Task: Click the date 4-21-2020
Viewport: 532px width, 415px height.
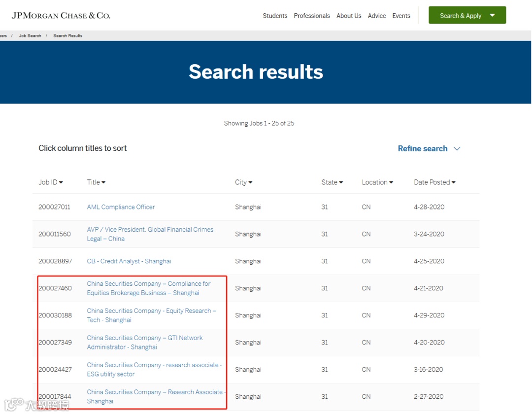Action: tap(429, 288)
